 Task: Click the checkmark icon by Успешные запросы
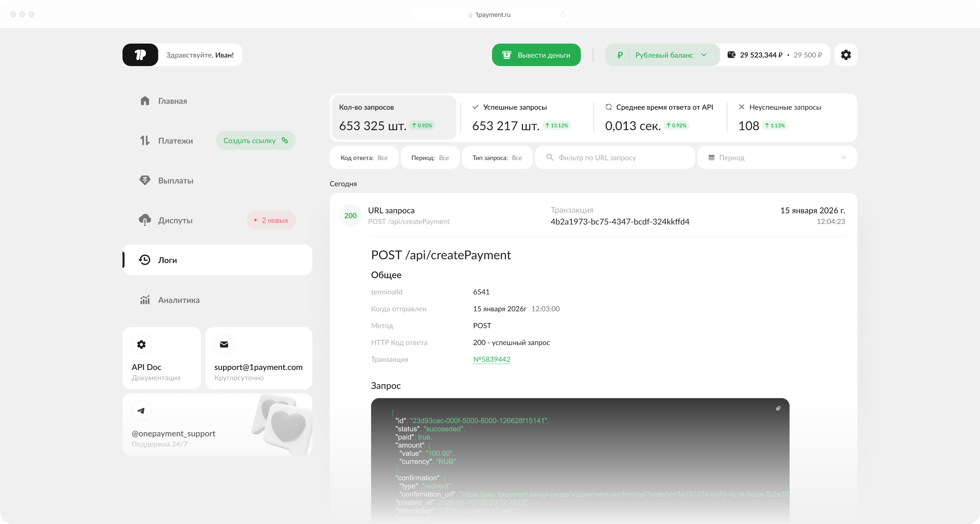point(476,107)
